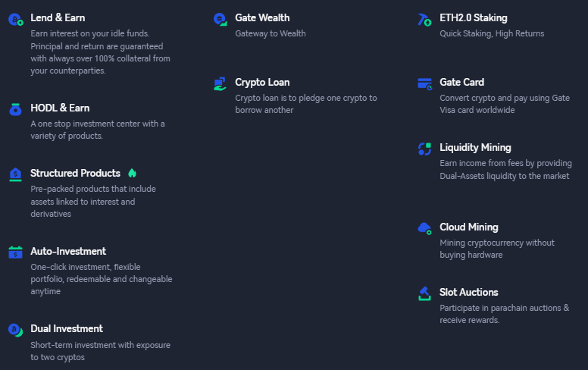Click the Dual Investment coin icon
The image size is (588, 370).
click(x=15, y=330)
